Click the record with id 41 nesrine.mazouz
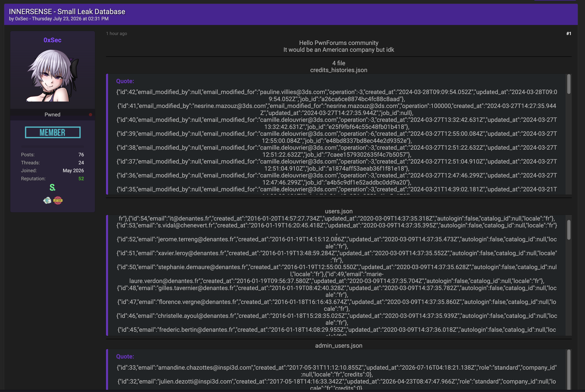Viewport: 585px width, 392px height. click(x=337, y=110)
